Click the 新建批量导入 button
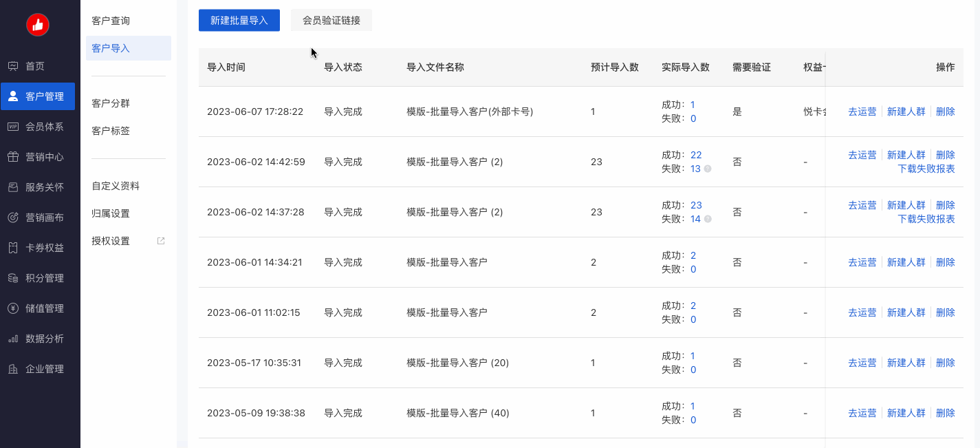 (x=239, y=20)
